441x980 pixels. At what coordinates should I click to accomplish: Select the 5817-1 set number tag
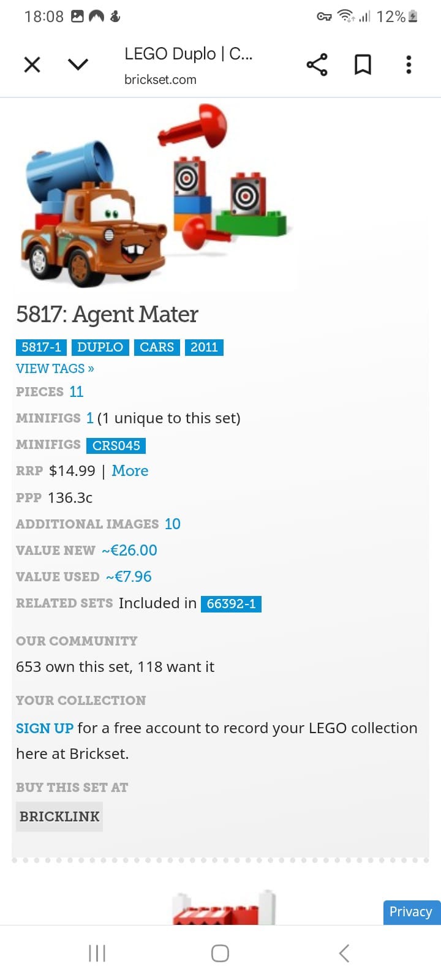pos(41,347)
